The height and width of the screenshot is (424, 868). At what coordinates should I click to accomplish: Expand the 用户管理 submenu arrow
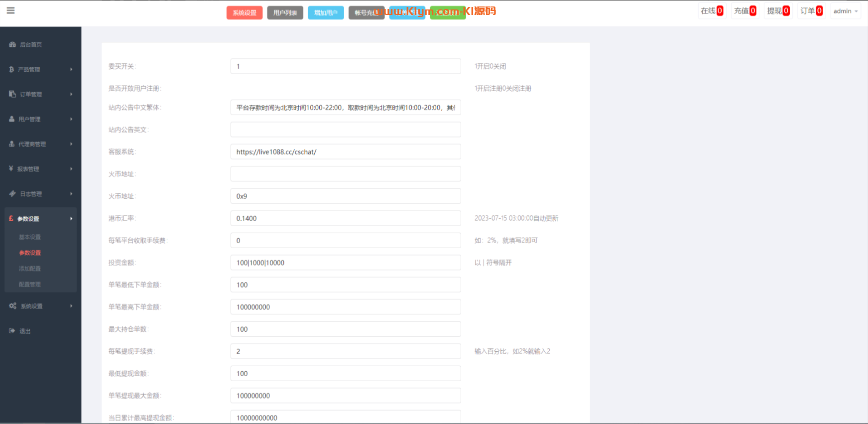(71, 119)
